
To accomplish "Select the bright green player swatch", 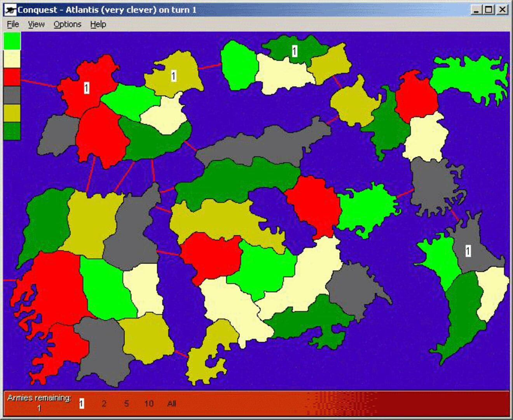I will (x=12, y=41).
